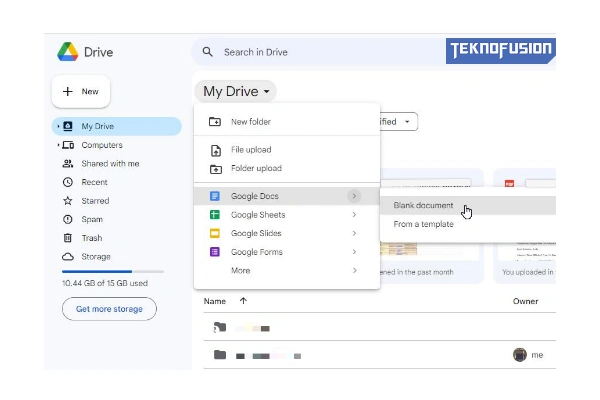Choose Blank document
Image resolution: width=600 pixels, height=400 pixels.
point(468,206)
